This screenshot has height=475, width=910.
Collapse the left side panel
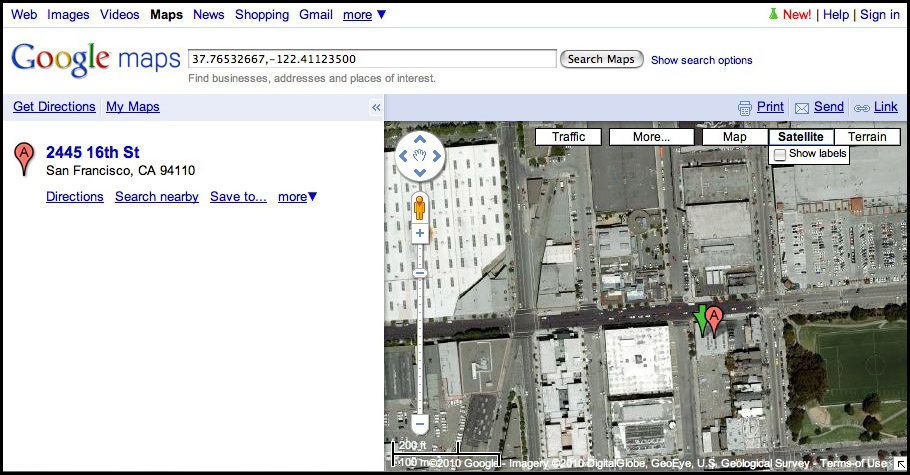376,108
